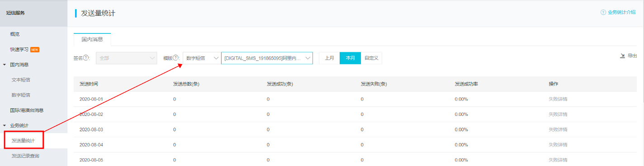Select the 上月 time range
Screen dimensions: 644x166
[329, 58]
